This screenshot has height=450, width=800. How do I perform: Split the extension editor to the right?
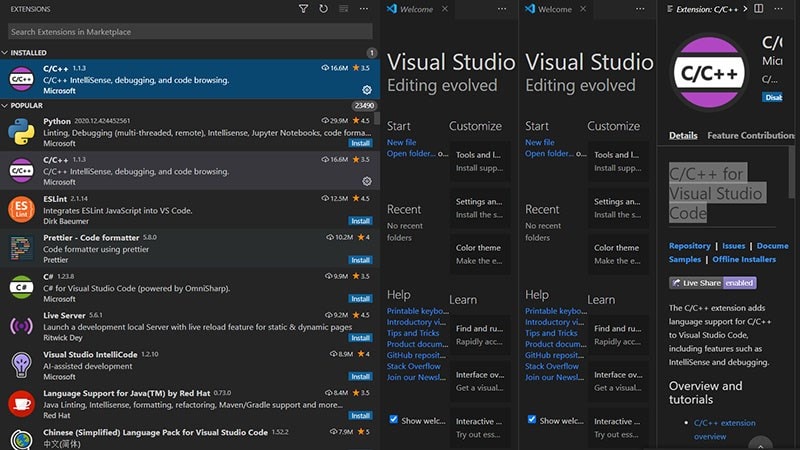point(759,9)
